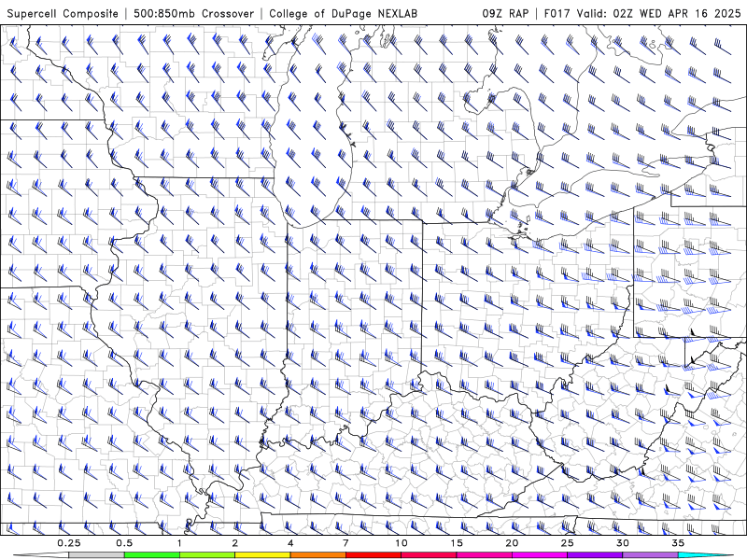Select the yellow-green segment between 1 and 2
Viewport: 747px width, 560px height.
coord(207,555)
